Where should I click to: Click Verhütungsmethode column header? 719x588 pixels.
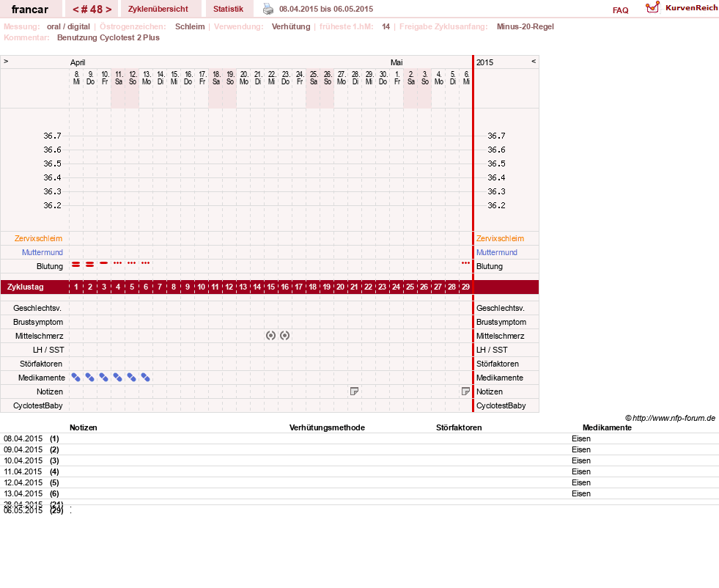point(327,427)
